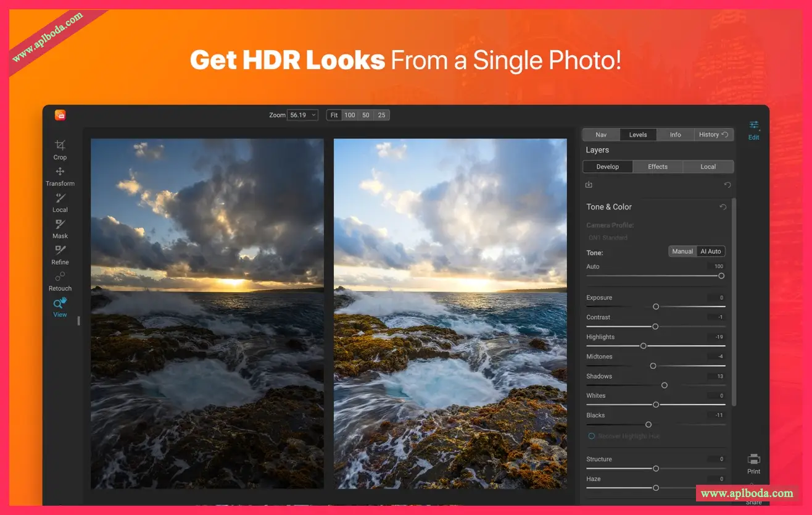Enable AI Auto tone mode
Image resolution: width=812 pixels, height=515 pixels.
pyautogui.click(x=710, y=251)
